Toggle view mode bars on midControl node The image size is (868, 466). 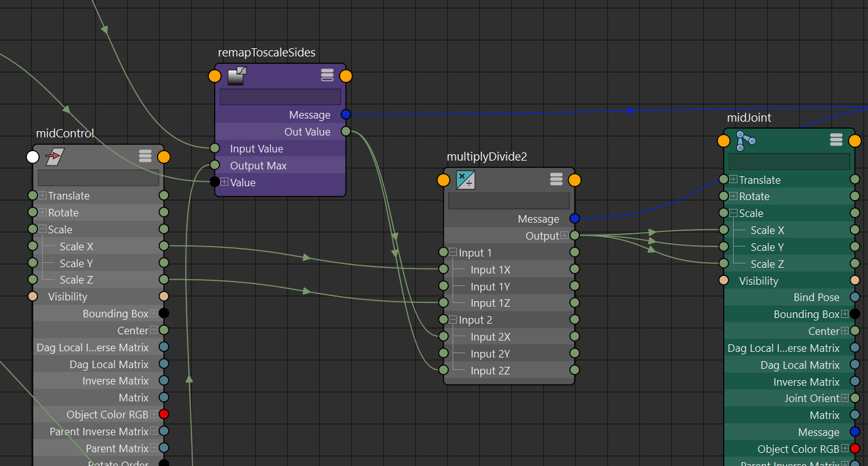145,156
